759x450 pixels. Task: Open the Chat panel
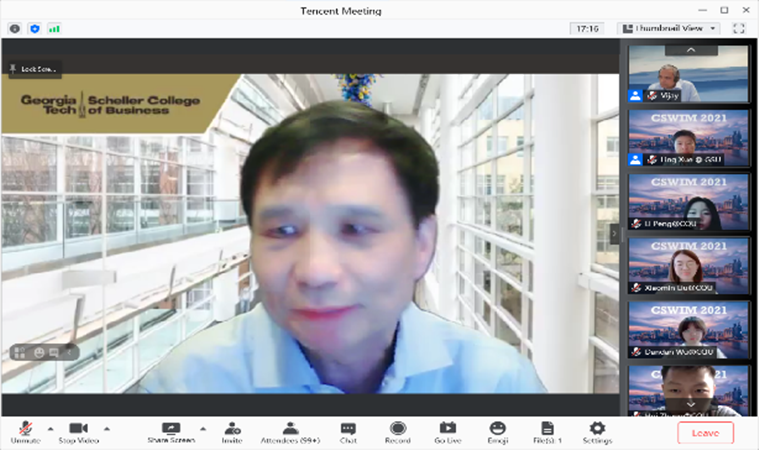[348, 433]
